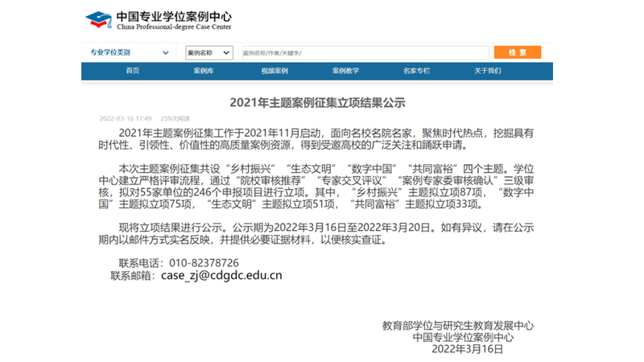Open the 案例名称 search type combo box
The image size is (644, 362).
coord(209,52)
